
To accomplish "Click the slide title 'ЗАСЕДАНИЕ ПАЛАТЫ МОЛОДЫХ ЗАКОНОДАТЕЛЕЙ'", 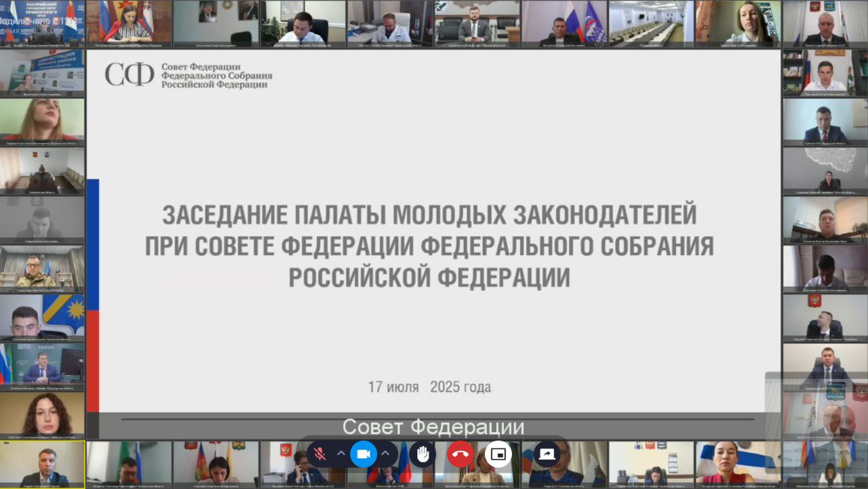I will pyautogui.click(x=429, y=215).
